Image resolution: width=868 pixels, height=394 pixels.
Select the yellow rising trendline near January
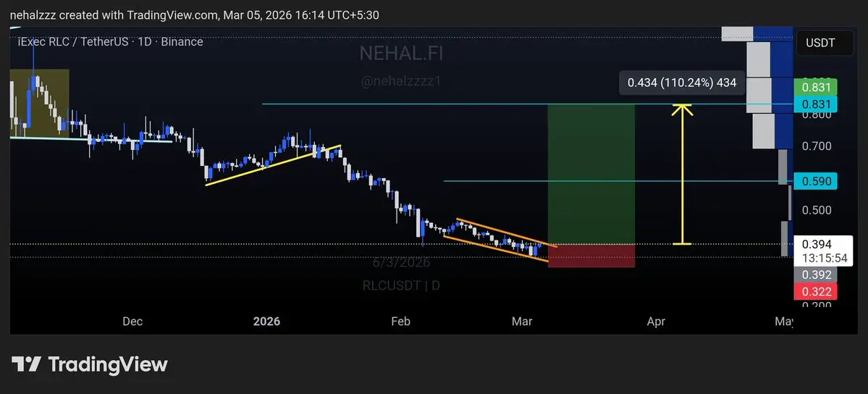[x=273, y=165]
